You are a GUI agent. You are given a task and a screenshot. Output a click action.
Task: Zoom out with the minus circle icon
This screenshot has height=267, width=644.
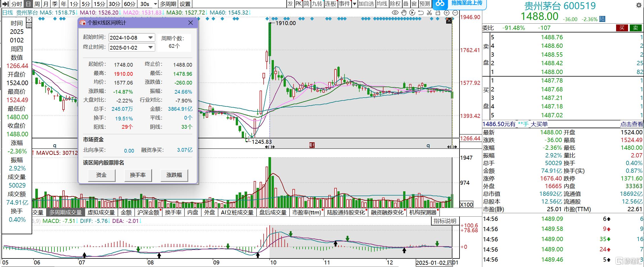coord(455,13)
